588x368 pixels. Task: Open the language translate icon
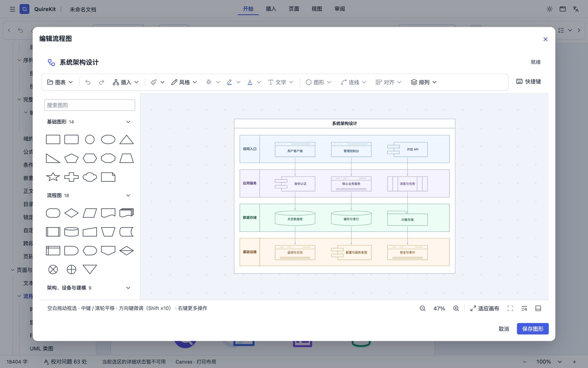click(576, 9)
